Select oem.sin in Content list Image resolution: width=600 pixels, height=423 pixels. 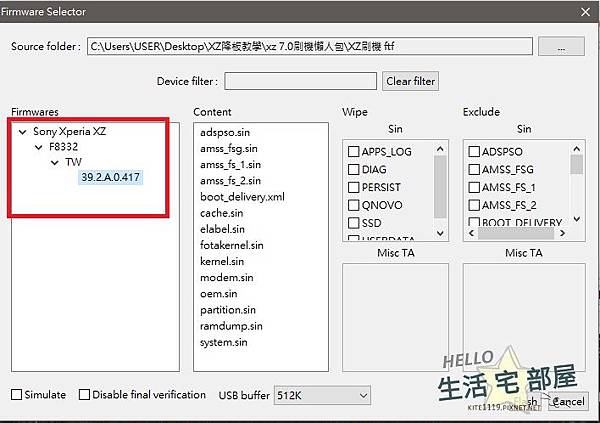coord(218,294)
